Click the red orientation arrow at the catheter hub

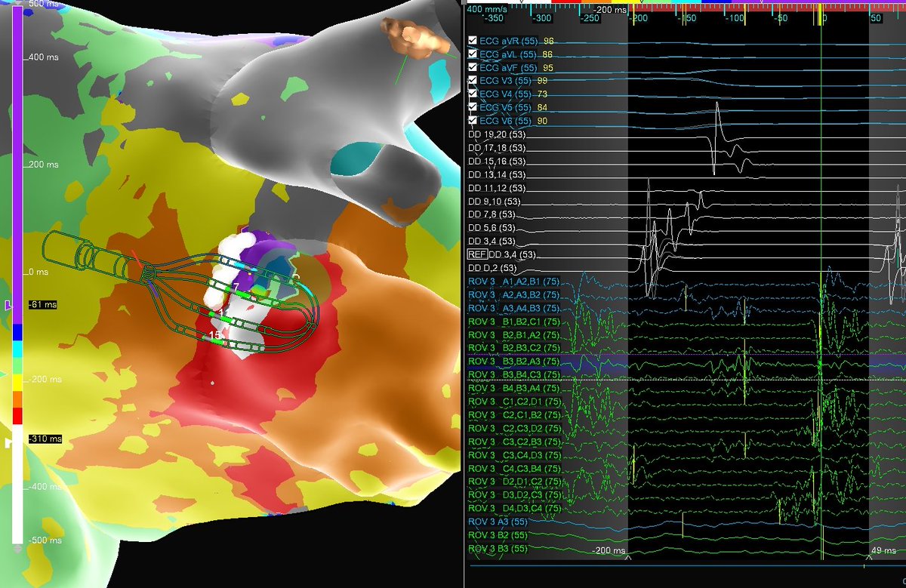click(136, 257)
